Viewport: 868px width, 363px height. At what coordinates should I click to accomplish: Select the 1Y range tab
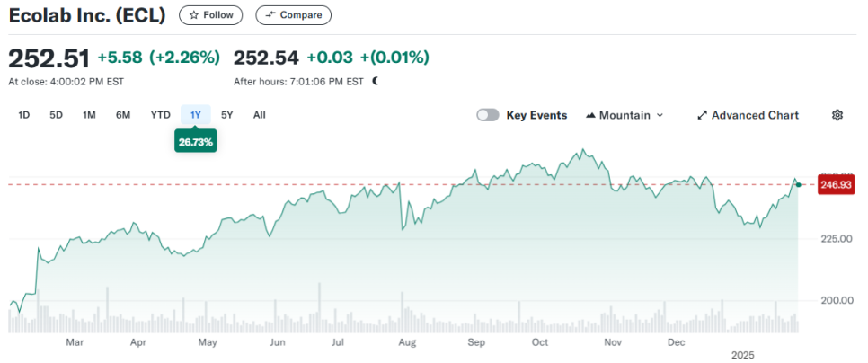pos(195,115)
